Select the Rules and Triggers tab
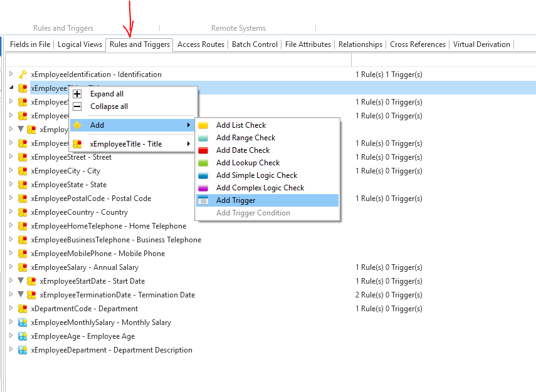536x392 pixels. pyautogui.click(x=139, y=44)
